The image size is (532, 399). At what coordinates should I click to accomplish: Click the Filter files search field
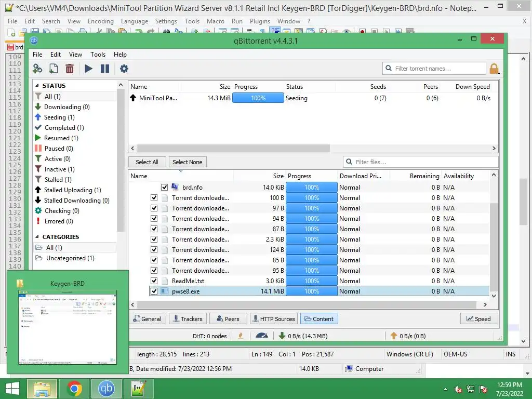[x=421, y=162]
